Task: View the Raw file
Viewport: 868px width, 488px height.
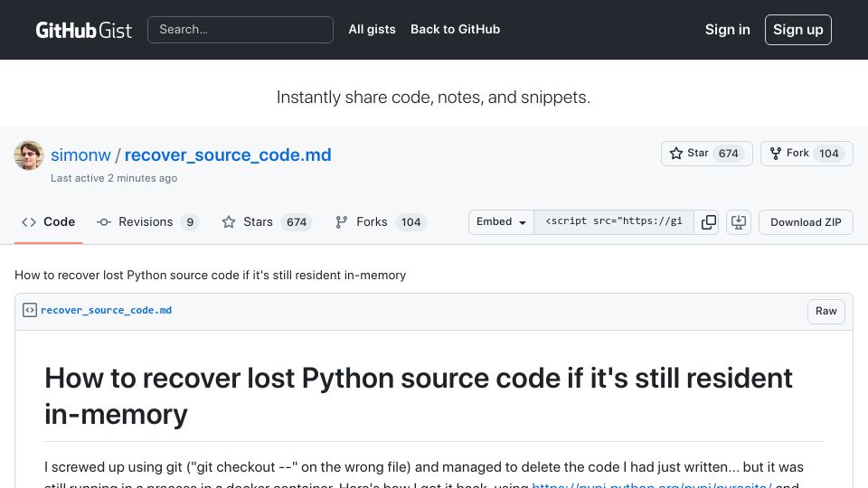Action: click(x=826, y=311)
